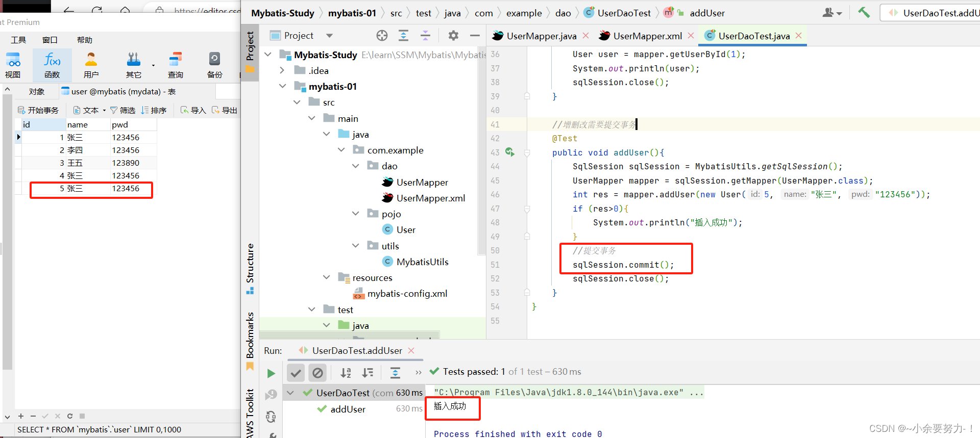Click the 文本 (Text) button in Navicat

tap(89, 110)
